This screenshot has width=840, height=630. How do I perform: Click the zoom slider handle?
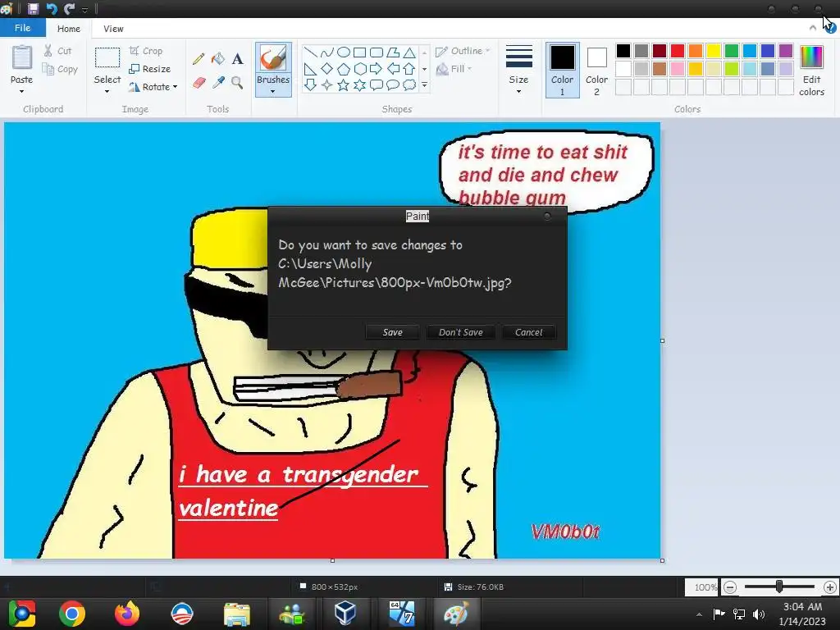tap(779, 587)
